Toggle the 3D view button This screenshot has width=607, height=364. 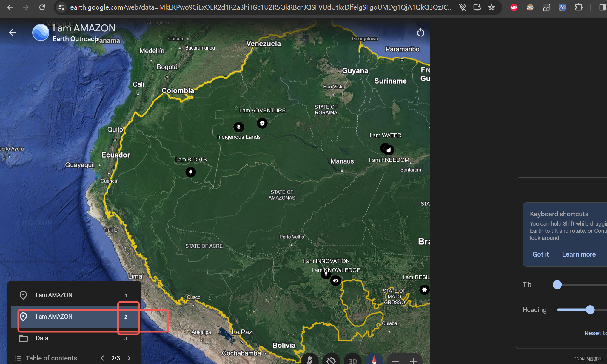point(353,360)
